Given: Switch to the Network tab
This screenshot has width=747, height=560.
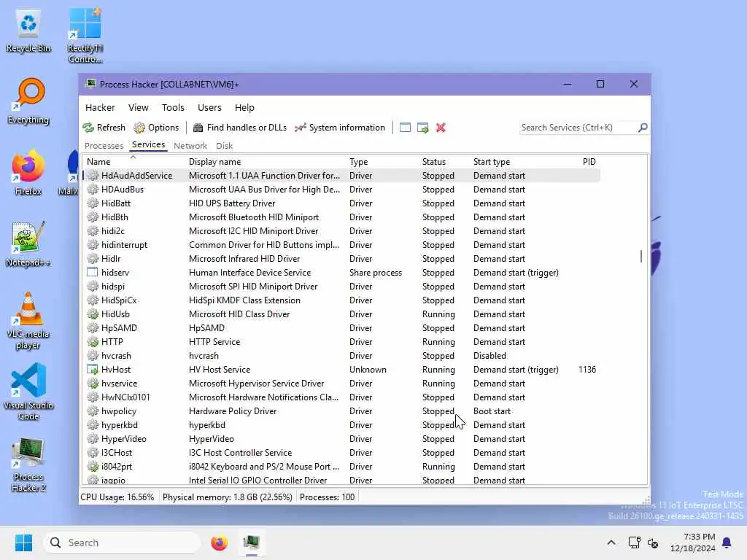Looking at the screenshot, I should click(190, 146).
